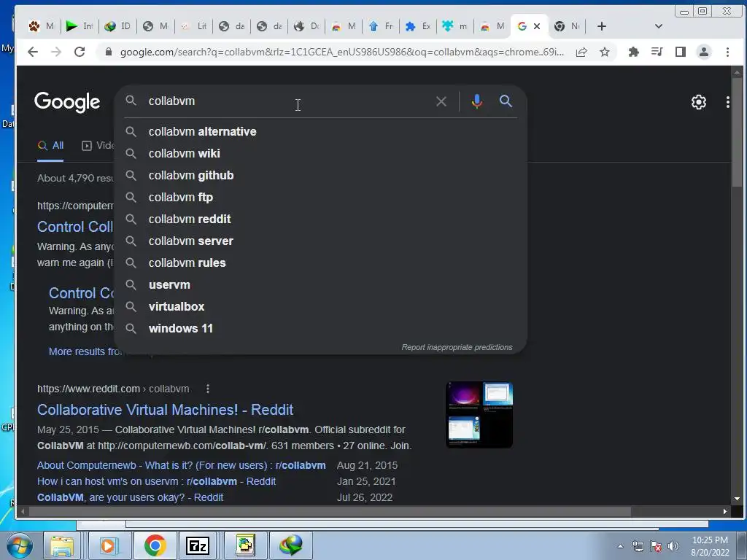Open How i can host vm's on uservm link
Screen dimensions: 747x560
click(156, 481)
